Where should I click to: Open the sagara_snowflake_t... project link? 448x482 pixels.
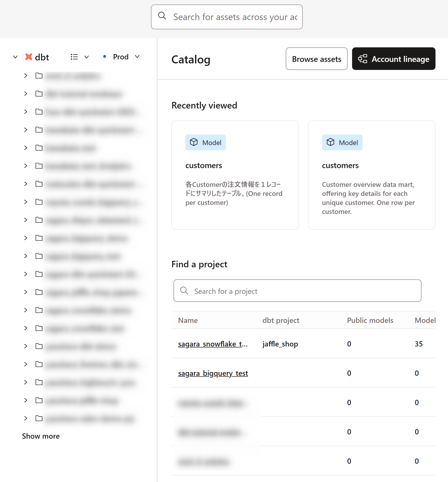(x=213, y=344)
